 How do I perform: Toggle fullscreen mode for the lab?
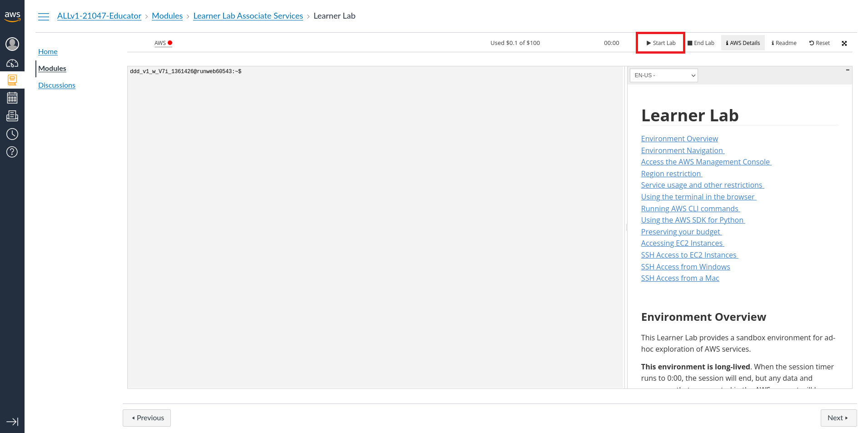(844, 44)
